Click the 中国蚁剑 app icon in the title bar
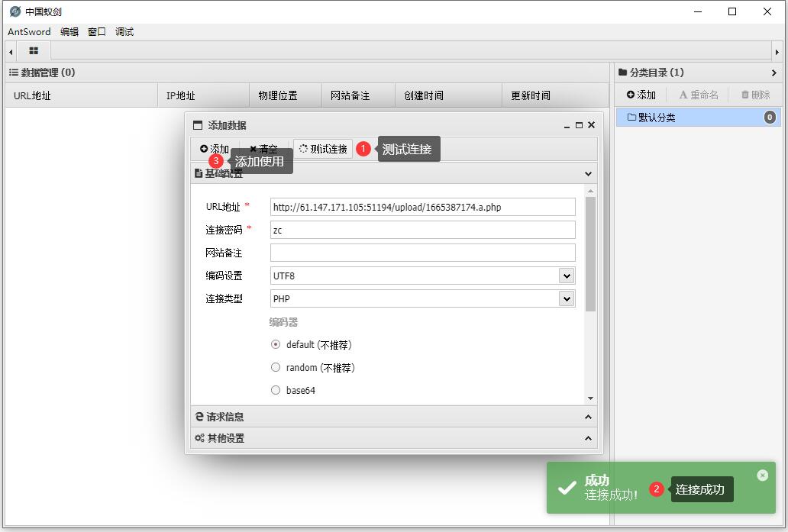Screen dimensions: 788x532 (x=15, y=11)
